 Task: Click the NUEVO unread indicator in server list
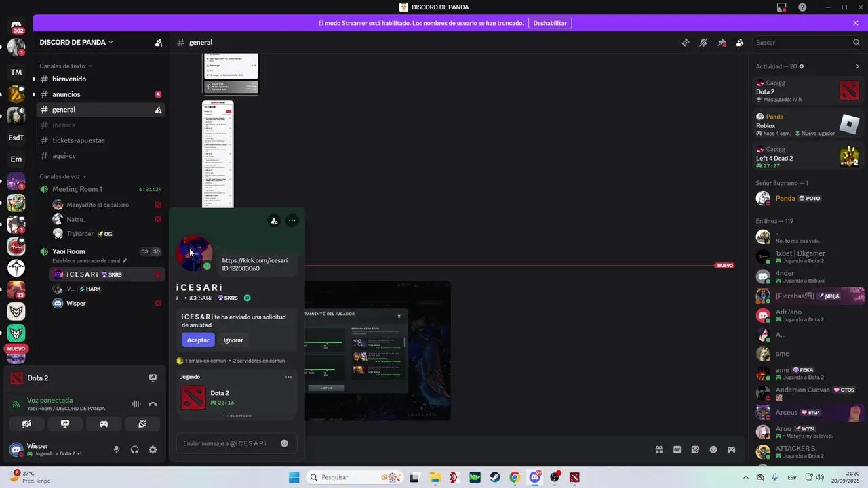click(x=16, y=348)
